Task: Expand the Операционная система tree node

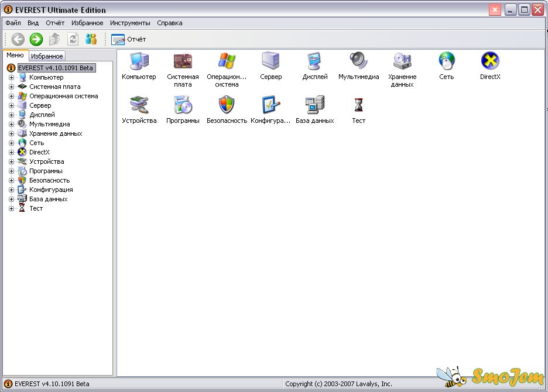Action: (11, 96)
